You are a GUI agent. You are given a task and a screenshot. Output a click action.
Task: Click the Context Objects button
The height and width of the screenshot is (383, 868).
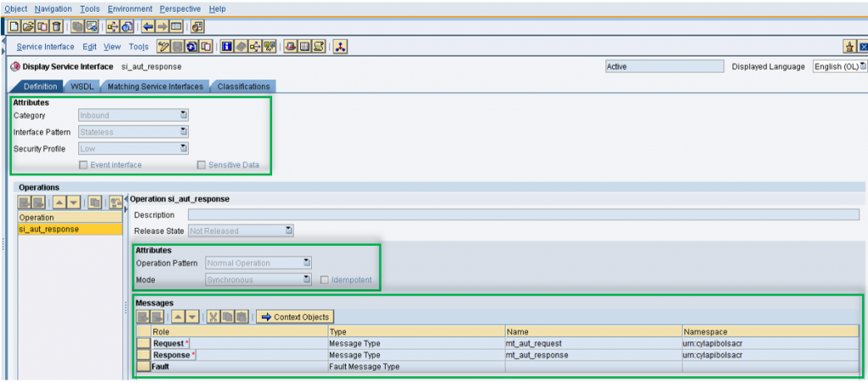click(295, 317)
